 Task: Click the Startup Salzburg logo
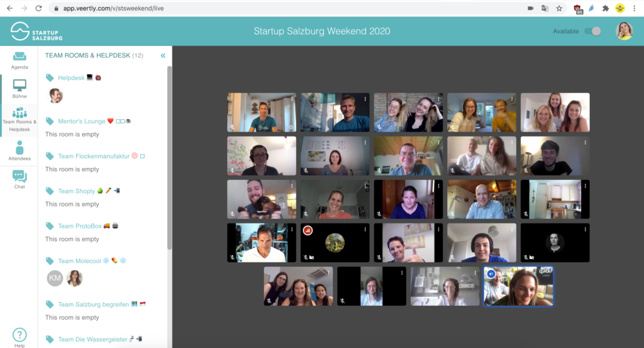pyautogui.click(x=37, y=31)
